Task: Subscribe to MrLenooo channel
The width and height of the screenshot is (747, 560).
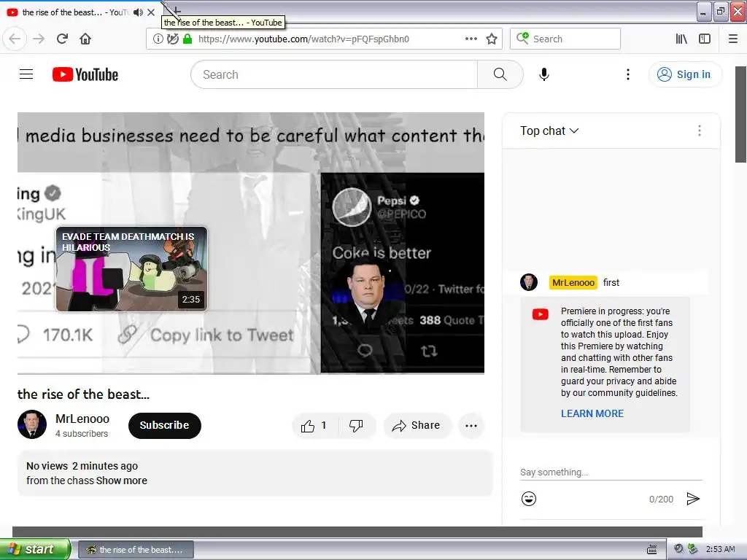Action: point(164,425)
